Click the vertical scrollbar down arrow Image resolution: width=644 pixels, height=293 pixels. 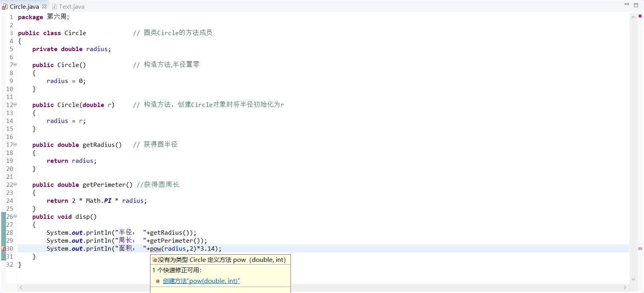coord(633,279)
